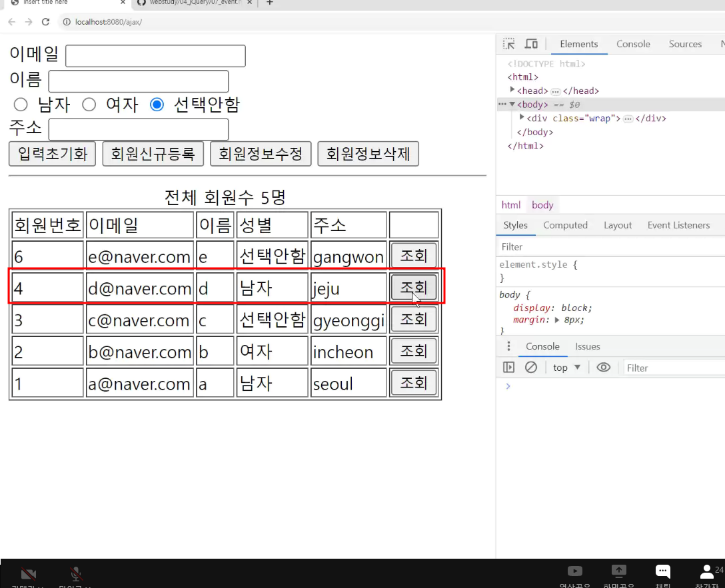Click the Styles Filter input
This screenshot has height=588, width=725.
(x=610, y=246)
